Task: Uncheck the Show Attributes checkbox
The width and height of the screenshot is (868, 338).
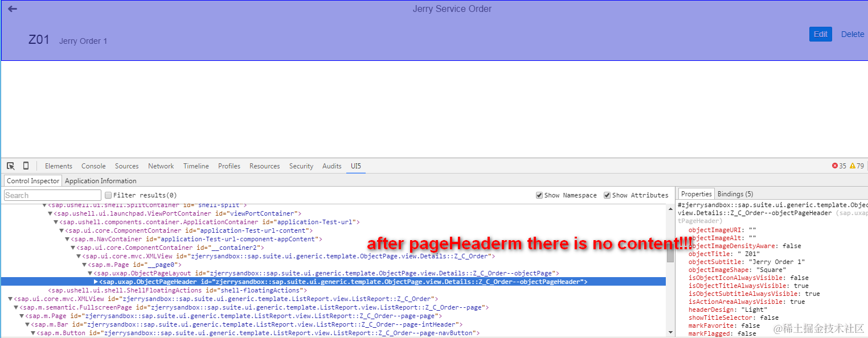Action: [607, 195]
